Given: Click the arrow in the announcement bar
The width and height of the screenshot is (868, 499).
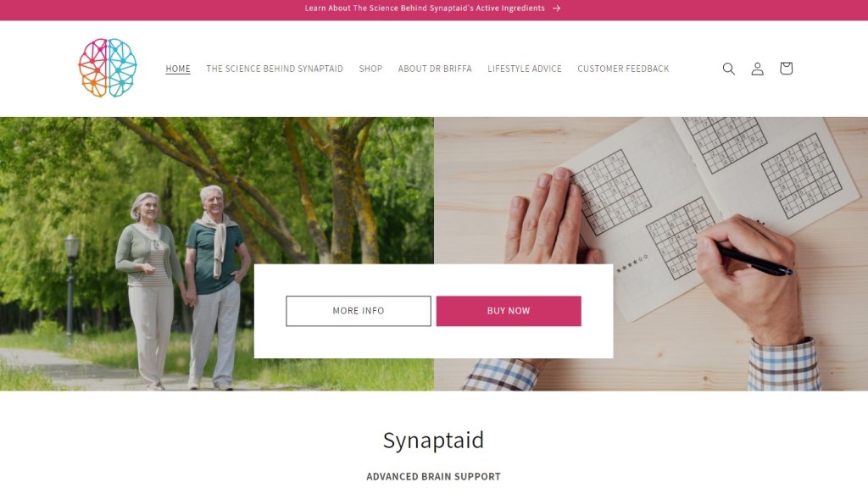Looking at the screenshot, I should pos(556,8).
